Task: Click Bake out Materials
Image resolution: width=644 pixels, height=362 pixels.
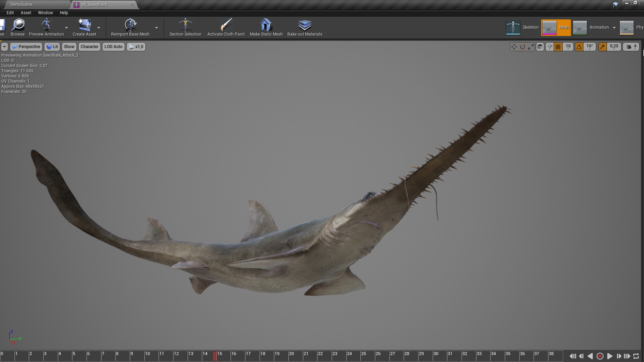Action: coord(304,27)
